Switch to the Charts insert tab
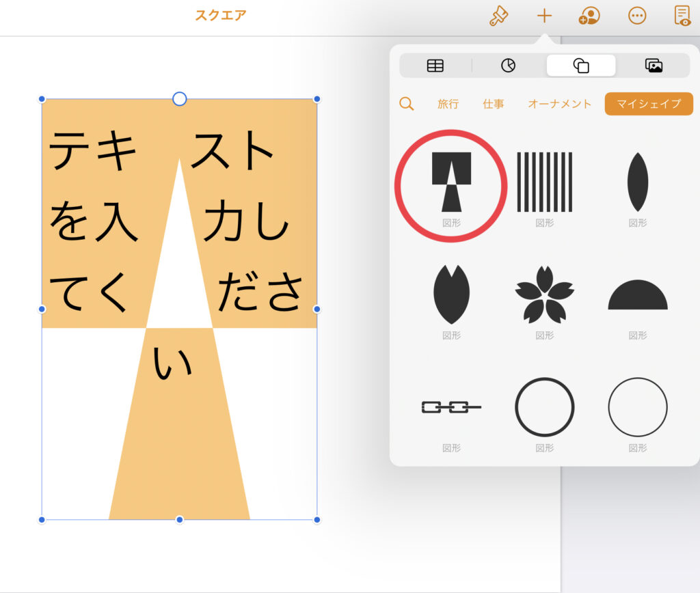 click(x=508, y=66)
